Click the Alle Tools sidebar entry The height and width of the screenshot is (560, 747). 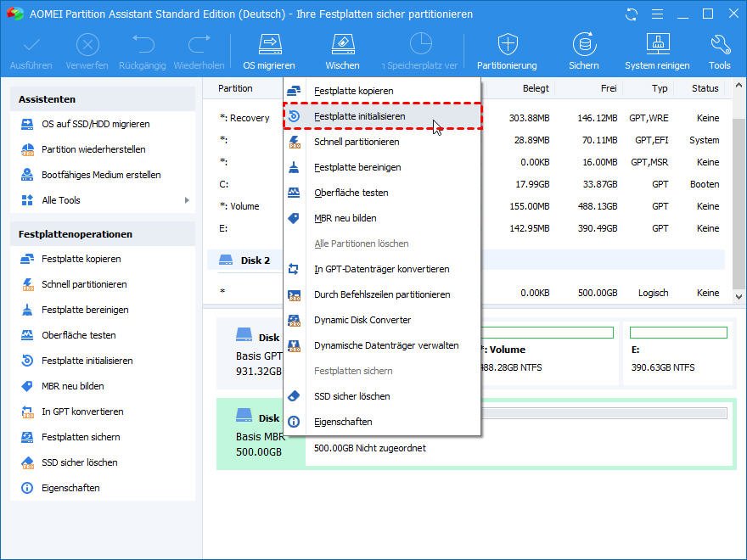click(x=103, y=200)
